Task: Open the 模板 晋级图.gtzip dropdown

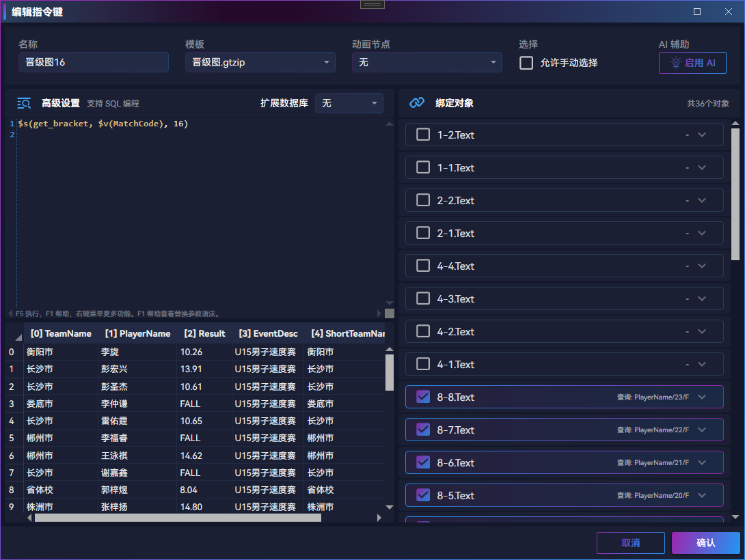Action: [260, 62]
